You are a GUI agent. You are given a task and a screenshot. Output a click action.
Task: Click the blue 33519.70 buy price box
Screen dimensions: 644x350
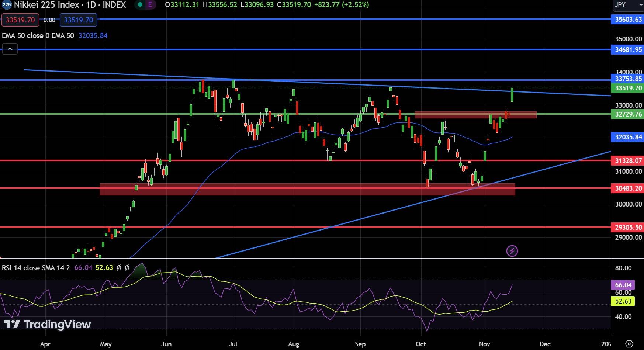point(79,20)
